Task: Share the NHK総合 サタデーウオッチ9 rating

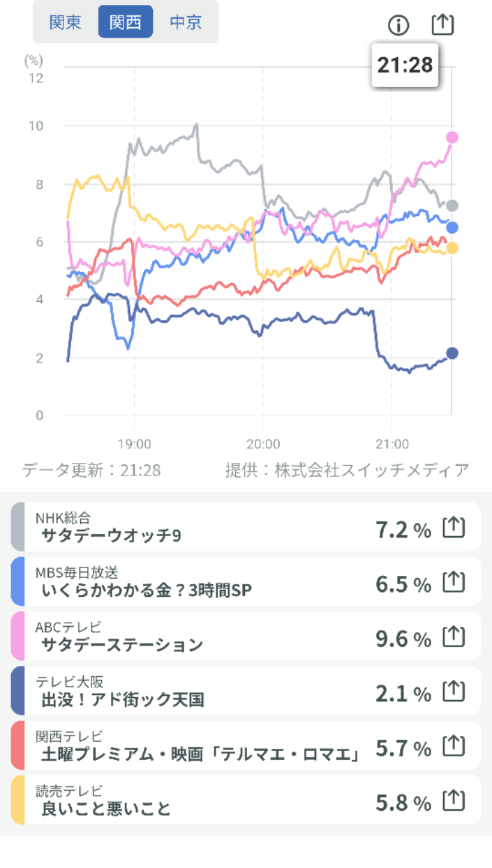Action: [454, 528]
